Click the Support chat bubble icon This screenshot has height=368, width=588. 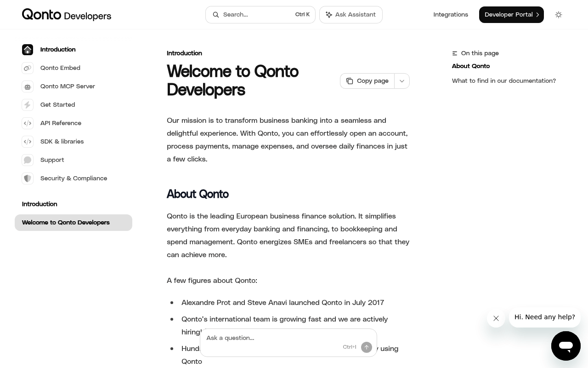(28, 160)
